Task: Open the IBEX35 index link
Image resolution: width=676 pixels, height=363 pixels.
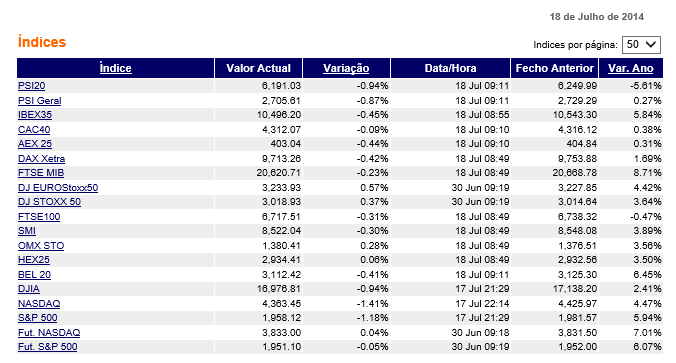Action: 35,115
